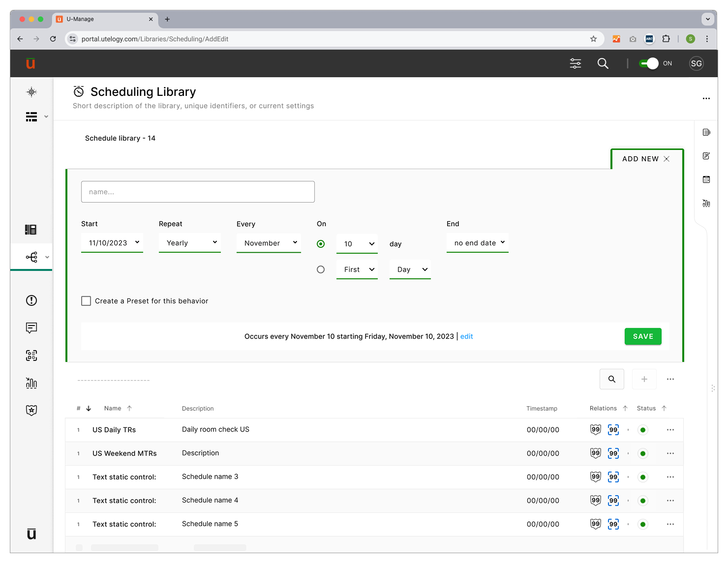Open the messages chat icon in sidebar
Viewport: 728px width, 563px height.
[x=31, y=328]
